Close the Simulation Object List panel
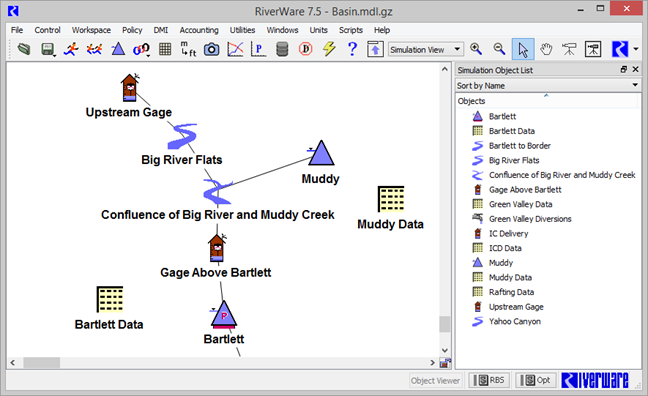This screenshot has width=648, height=396. click(x=636, y=69)
